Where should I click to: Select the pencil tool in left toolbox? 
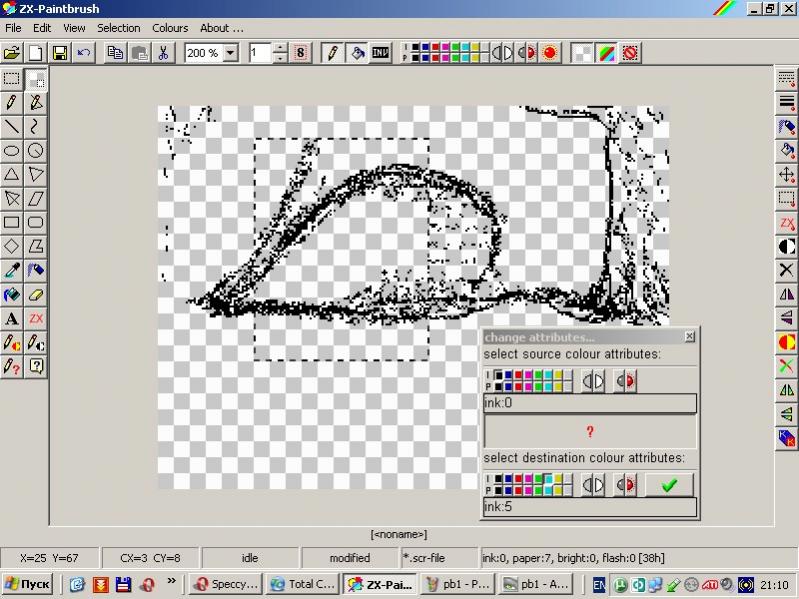(12, 102)
